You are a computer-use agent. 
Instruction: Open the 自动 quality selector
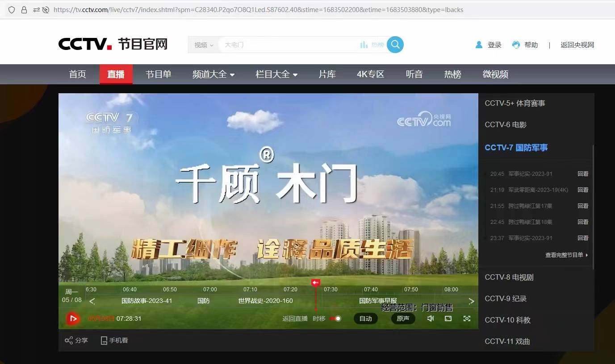pos(365,318)
